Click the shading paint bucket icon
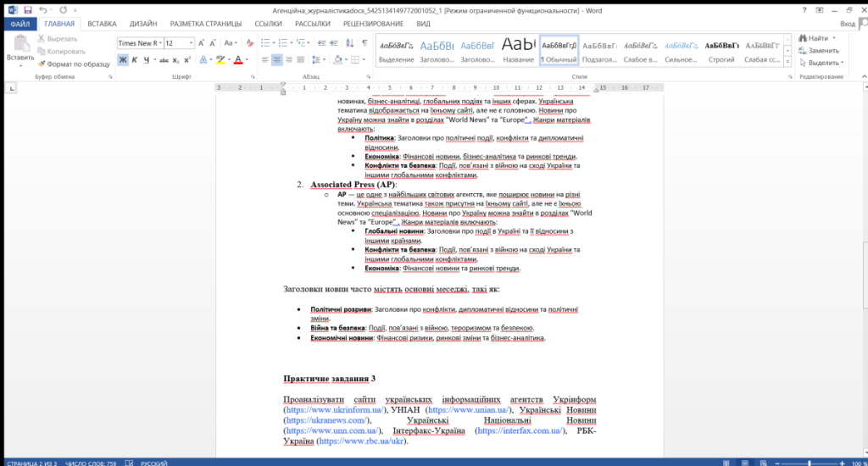868x466 pixels. click(337, 60)
